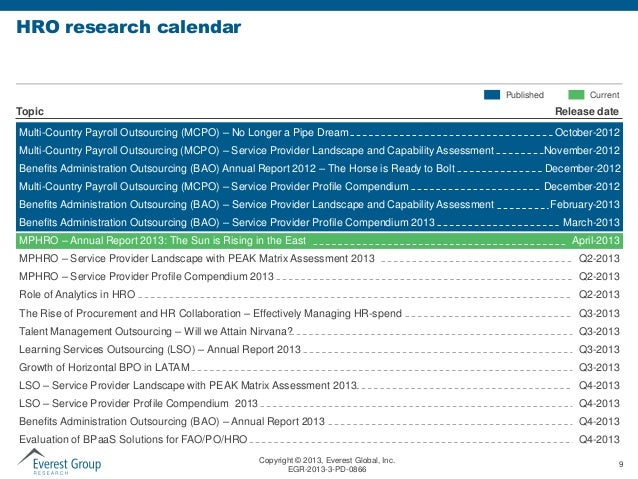Click the March-2013 release date
This screenshot has width=638, height=479.
tap(591, 222)
